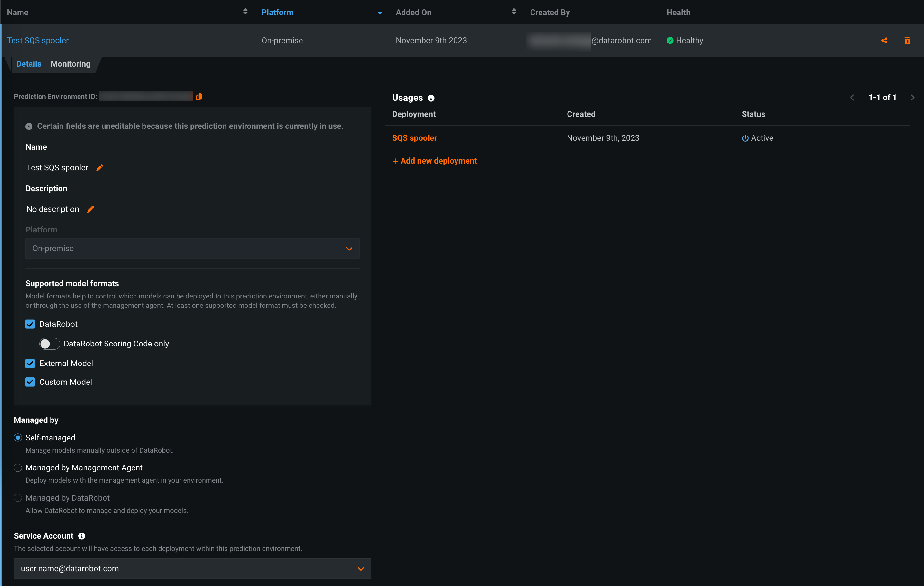Screen dimensions: 924x586
Task: Go to next usages page arrow
Action: pos(912,98)
